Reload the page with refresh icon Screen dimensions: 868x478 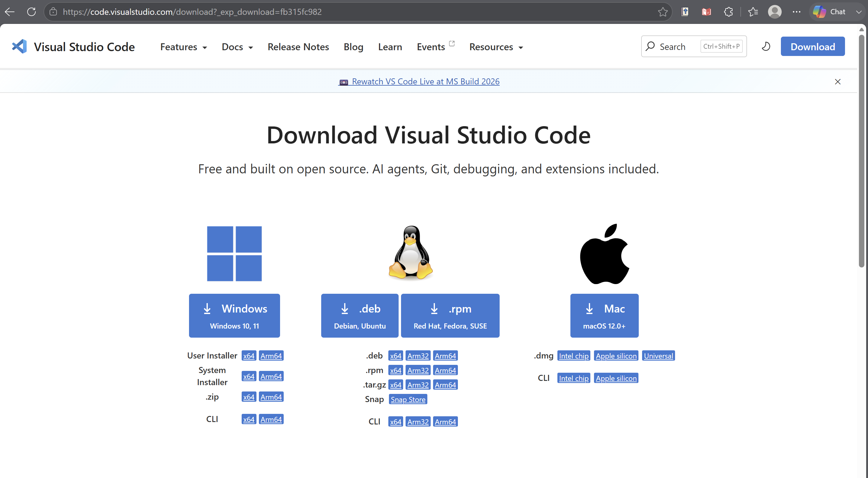pos(31,12)
